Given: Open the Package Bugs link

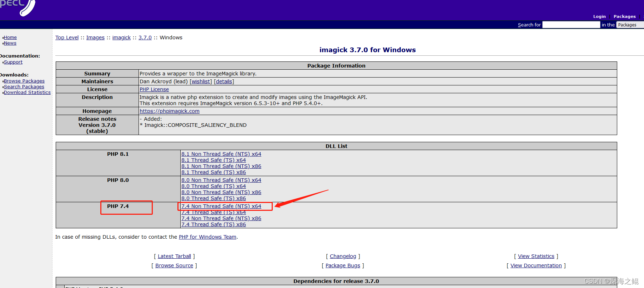Looking at the screenshot, I should tap(343, 265).
